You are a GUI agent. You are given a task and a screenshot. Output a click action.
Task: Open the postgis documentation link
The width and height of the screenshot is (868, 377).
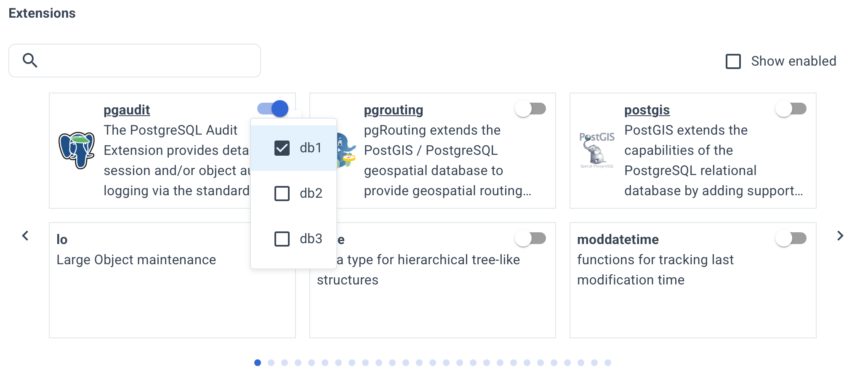(647, 110)
